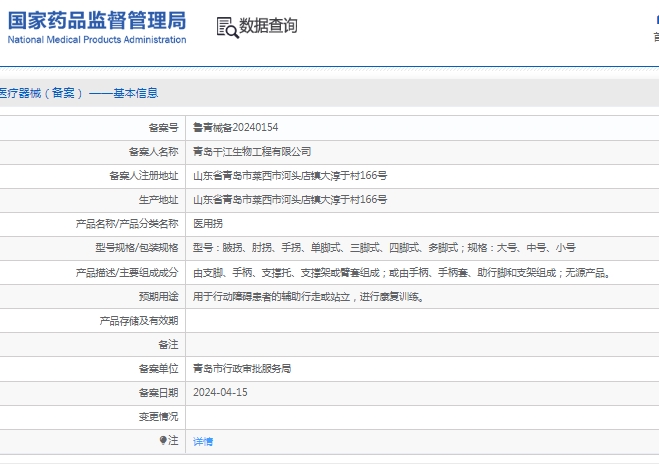This screenshot has height=464, width=659.
Task: Click product name 医用拐
Action: coord(208,224)
